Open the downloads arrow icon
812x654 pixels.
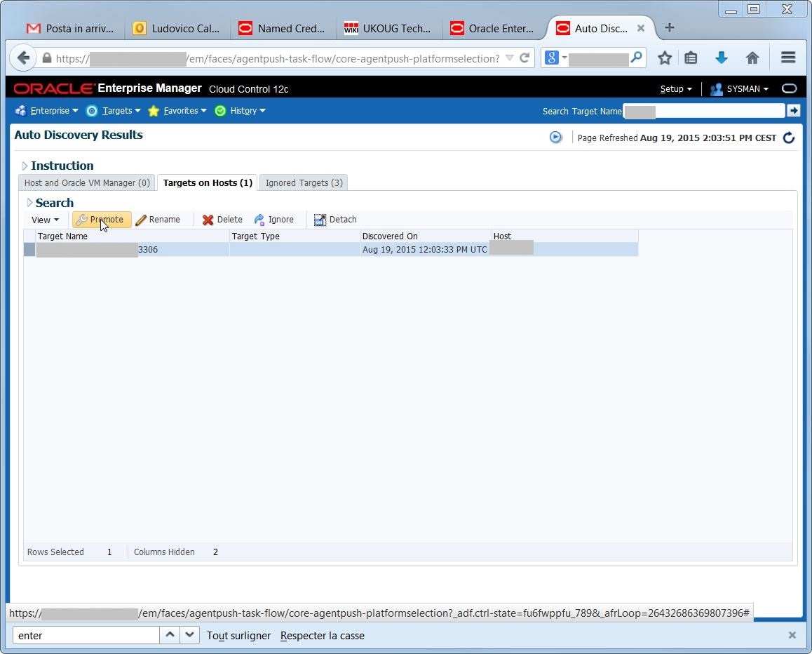click(722, 58)
